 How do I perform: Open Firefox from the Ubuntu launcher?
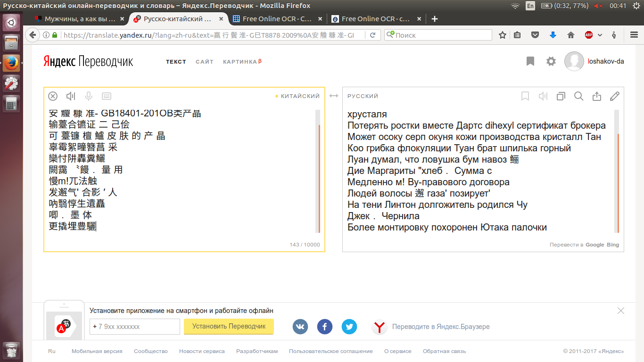point(11,63)
